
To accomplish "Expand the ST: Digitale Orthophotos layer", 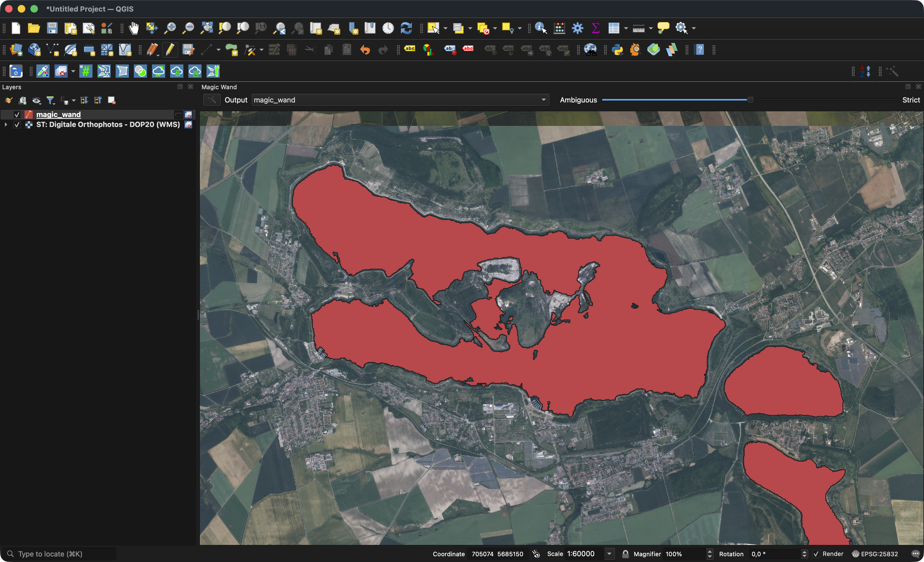I will pyautogui.click(x=6, y=125).
